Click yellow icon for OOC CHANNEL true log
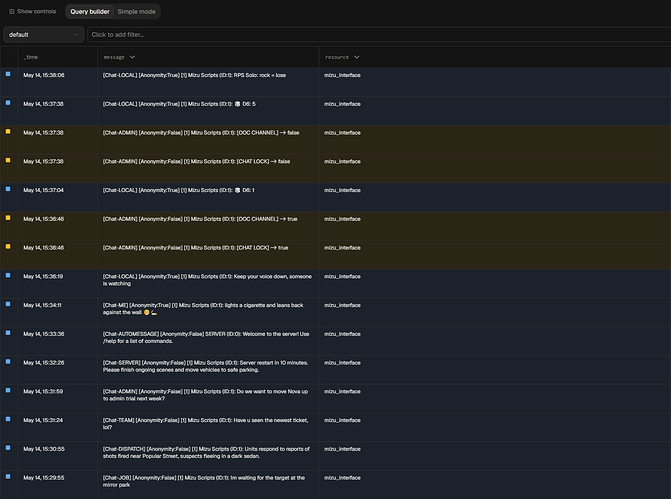 click(8, 217)
